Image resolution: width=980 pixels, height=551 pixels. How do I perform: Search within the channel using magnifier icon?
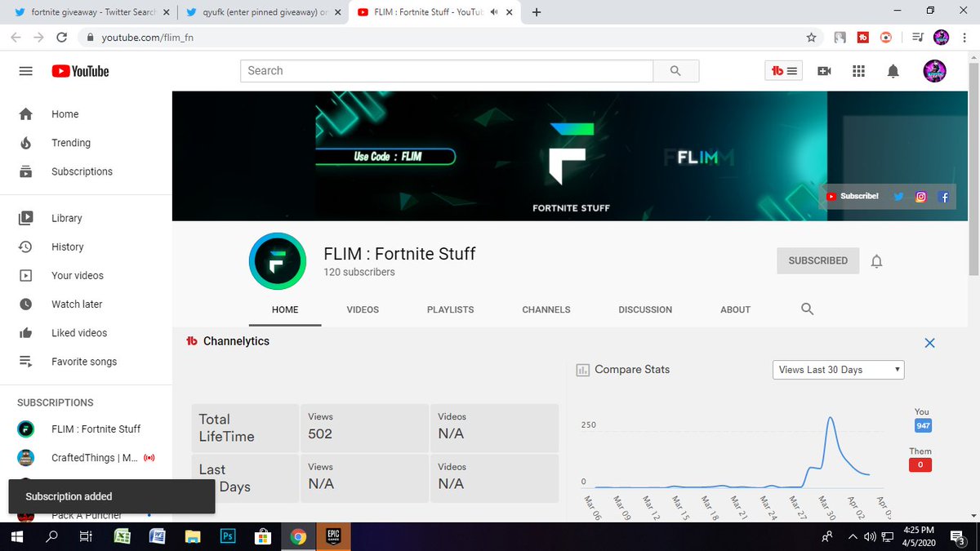(x=807, y=309)
